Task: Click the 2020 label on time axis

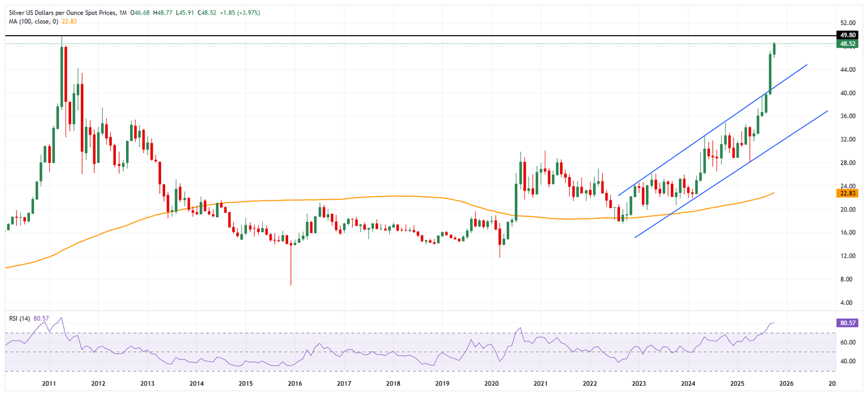Action: click(491, 384)
